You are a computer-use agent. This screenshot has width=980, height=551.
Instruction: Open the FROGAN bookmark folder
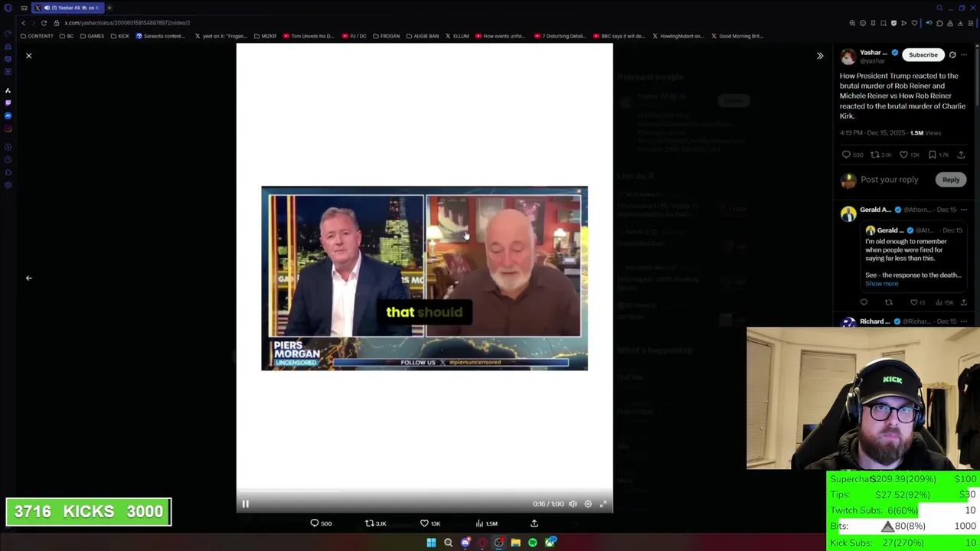click(385, 36)
